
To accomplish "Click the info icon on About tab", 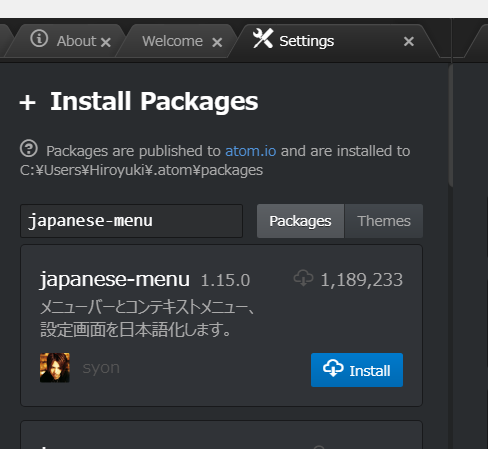I will click(x=39, y=38).
